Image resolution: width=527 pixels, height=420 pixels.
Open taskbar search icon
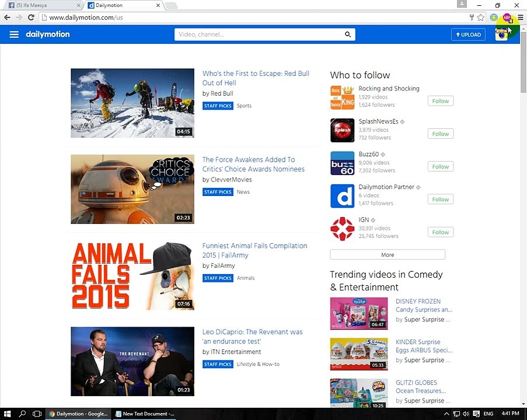tap(22, 414)
